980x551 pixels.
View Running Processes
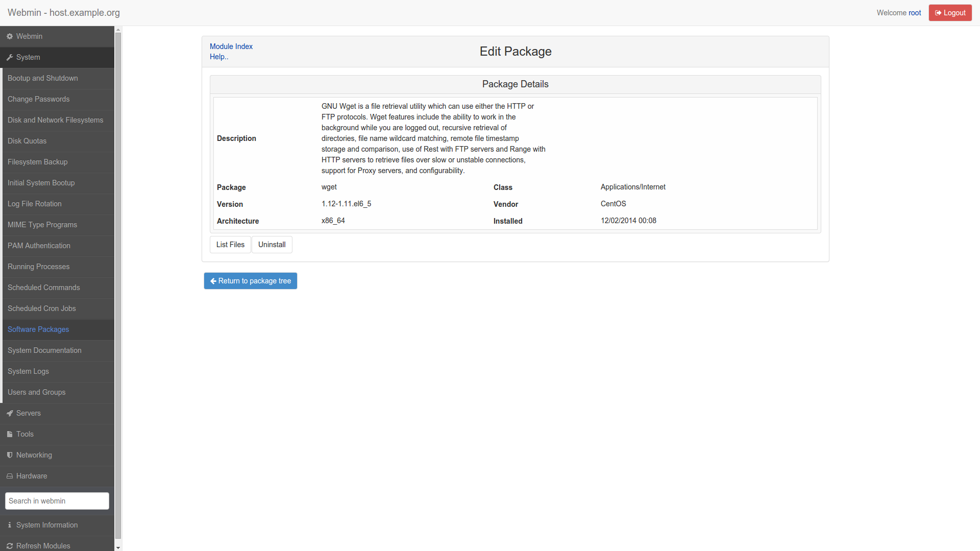(58, 267)
